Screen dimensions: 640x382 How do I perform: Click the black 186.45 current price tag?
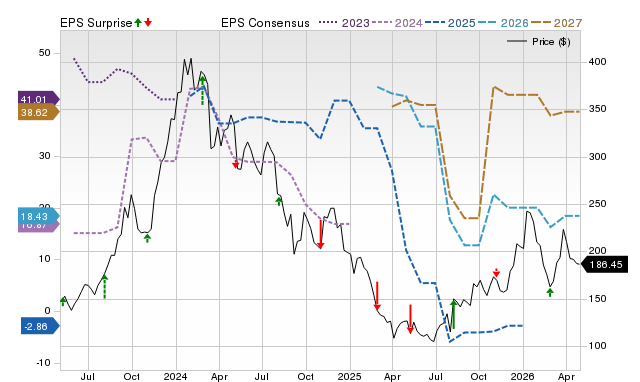(604, 264)
